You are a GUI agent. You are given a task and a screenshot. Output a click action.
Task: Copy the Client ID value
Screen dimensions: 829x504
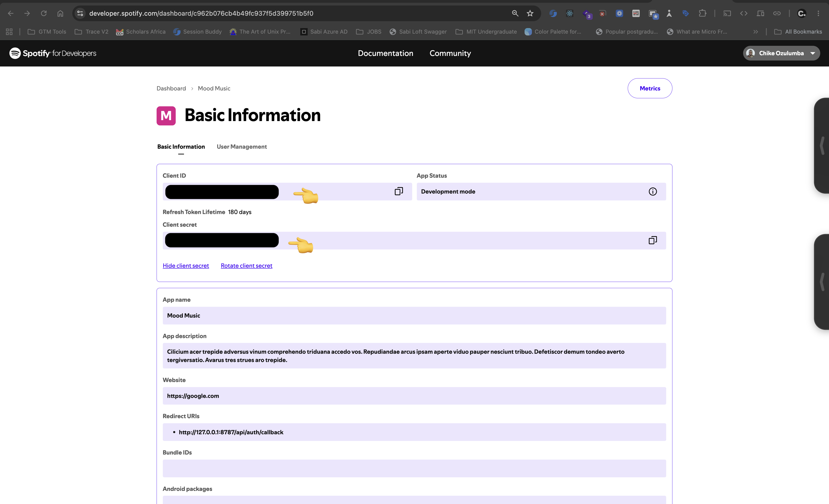tap(398, 191)
